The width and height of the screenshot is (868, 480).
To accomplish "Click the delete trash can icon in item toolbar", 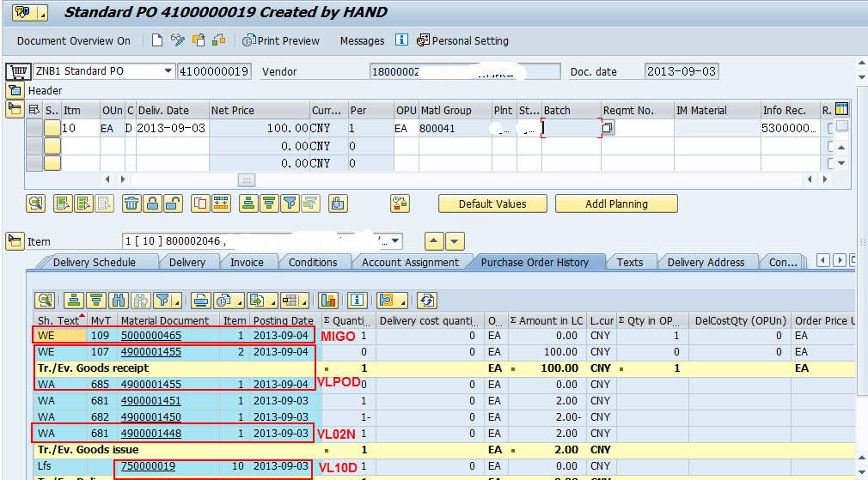I will [131, 204].
